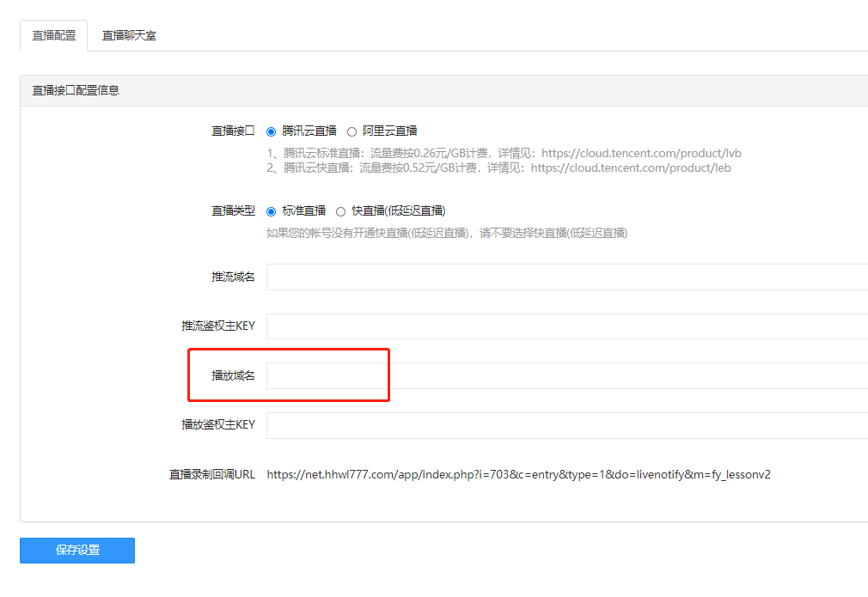Image resolution: width=868 pixels, height=597 pixels.
Task: Click the 直播接口配置信息 panel heading
Action: click(76, 91)
